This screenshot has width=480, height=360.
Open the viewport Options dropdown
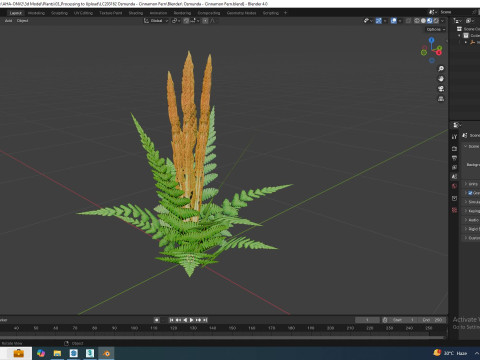click(436, 29)
